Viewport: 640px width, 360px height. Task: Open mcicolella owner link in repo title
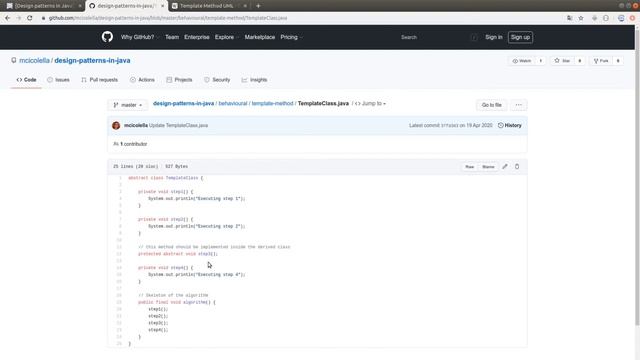[x=34, y=60]
